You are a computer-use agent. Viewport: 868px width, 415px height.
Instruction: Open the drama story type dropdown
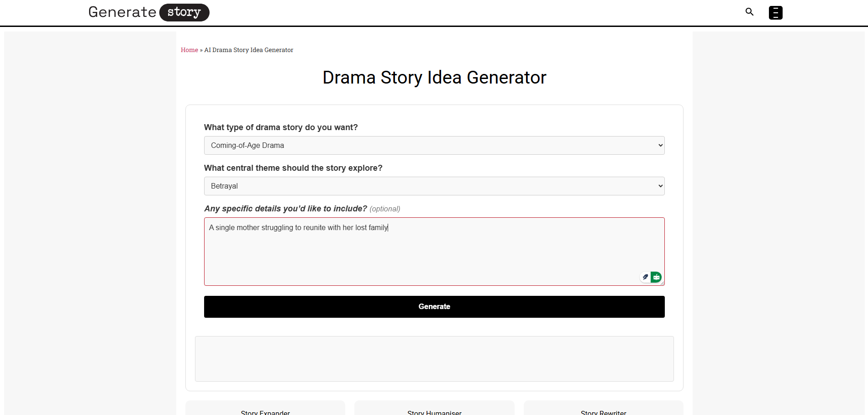[x=434, y=145]
